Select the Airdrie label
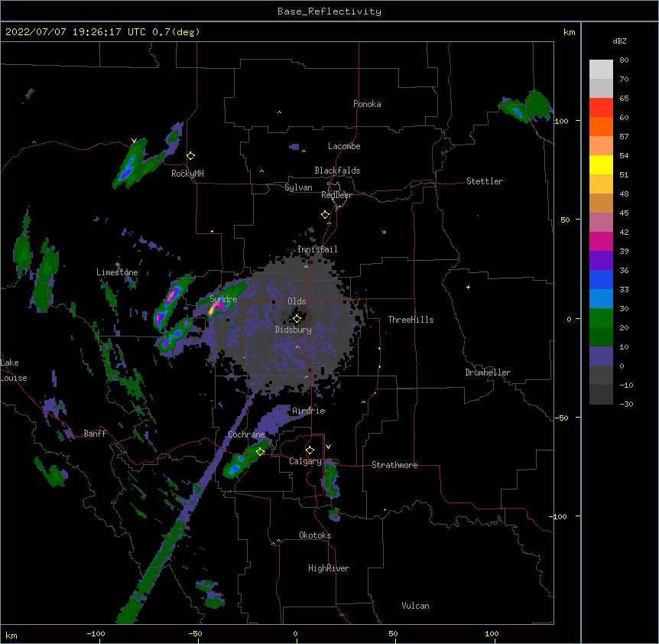The height and width of the screenshot is (644, 659). coord(309,411)
